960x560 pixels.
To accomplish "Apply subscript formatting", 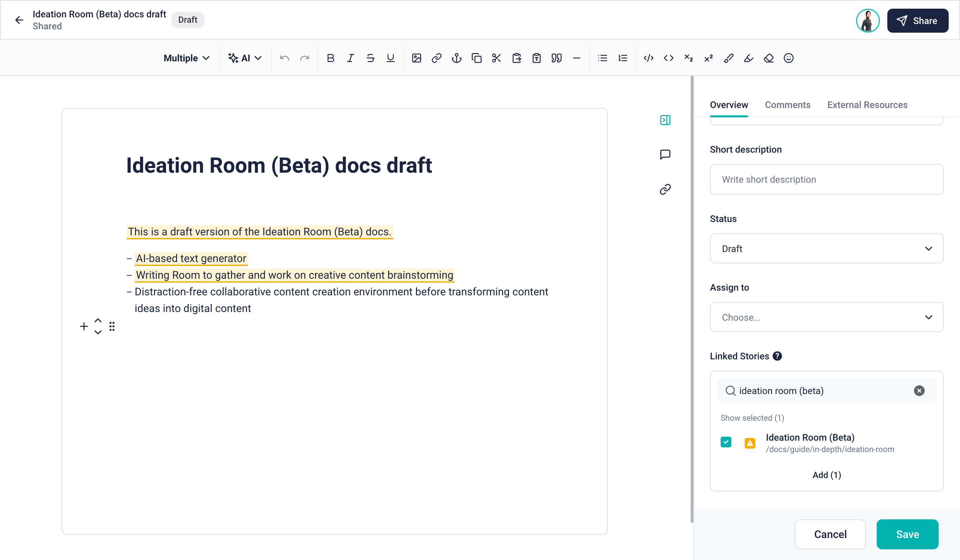I will [688, 58].
